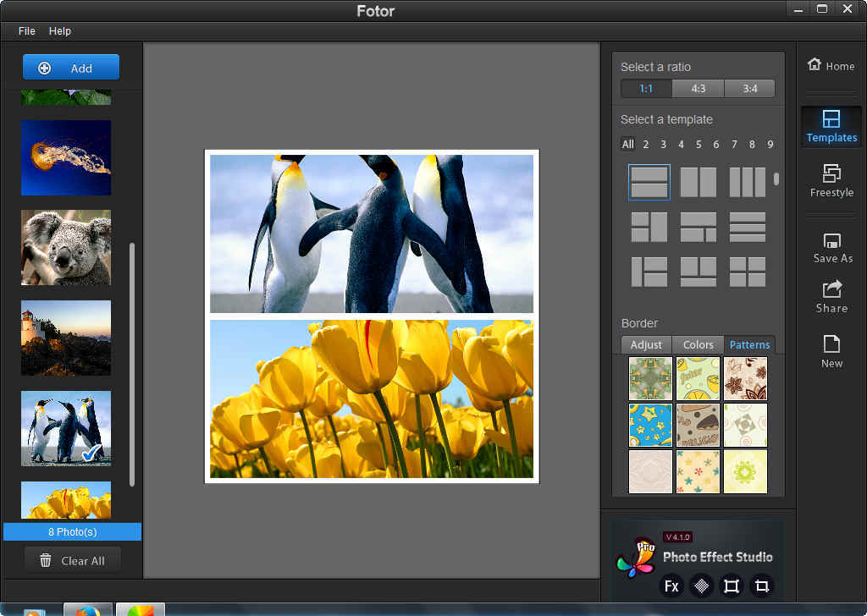867x616 pixels.
Task: Click the 8 Photo(s) counter bar
Action: pyautogui.click(x=72, y=531)
